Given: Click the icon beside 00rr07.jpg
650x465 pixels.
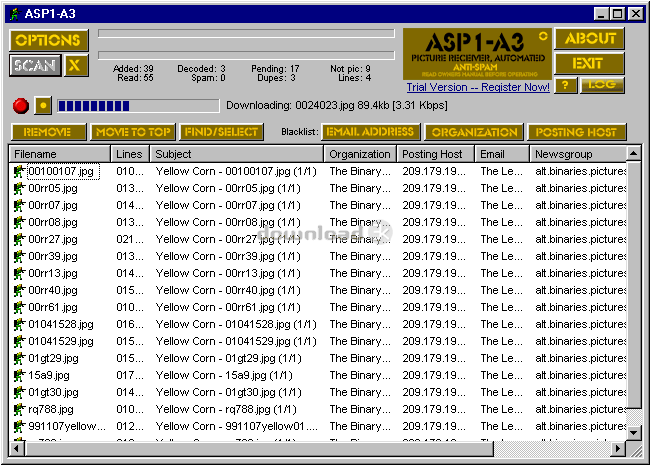Looking at the screenshot, I should (x=19, y=205).
